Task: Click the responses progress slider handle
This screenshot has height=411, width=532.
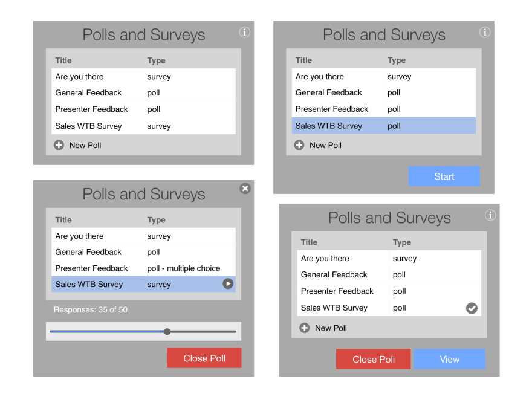Action: [167, 331]
